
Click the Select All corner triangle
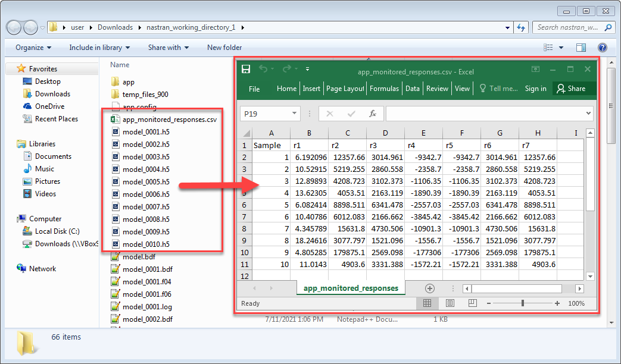click(246, 133)
